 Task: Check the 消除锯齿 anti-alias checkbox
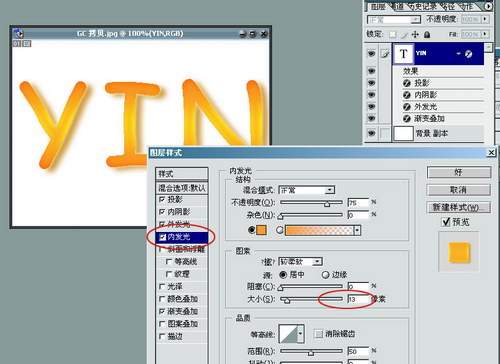click(319, 334)
